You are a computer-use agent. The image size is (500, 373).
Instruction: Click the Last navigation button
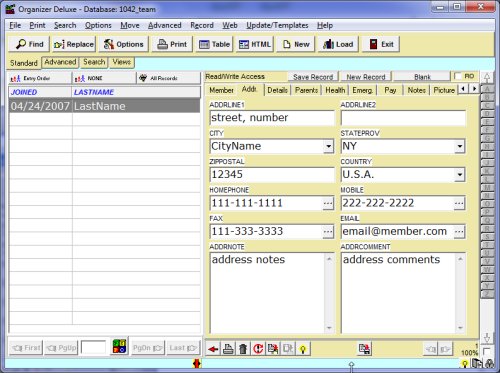pos(183,348)
